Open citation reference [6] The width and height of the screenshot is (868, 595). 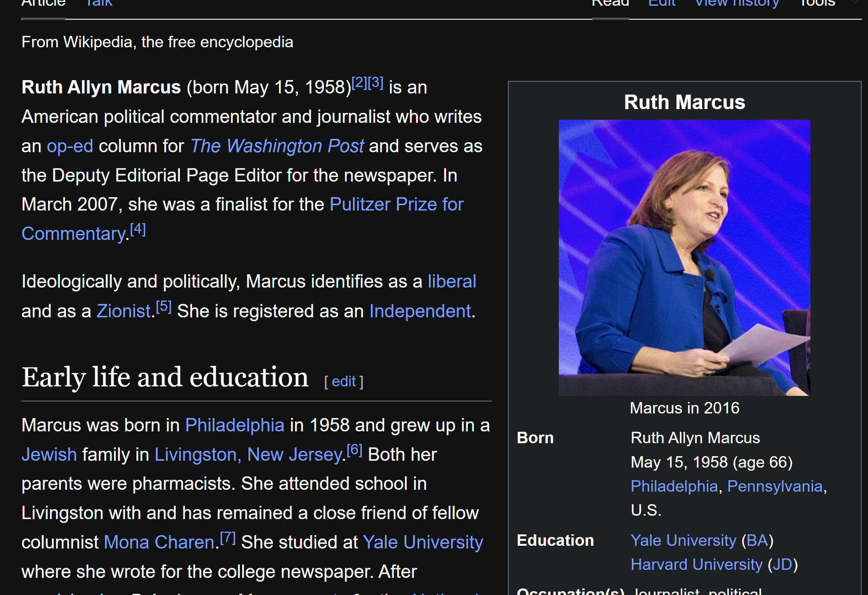pos(354,450)
